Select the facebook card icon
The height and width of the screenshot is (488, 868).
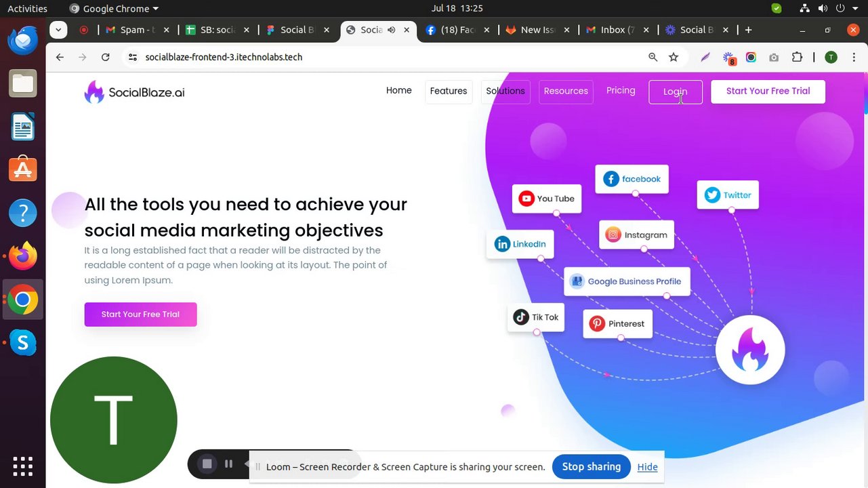coord(611,179)
